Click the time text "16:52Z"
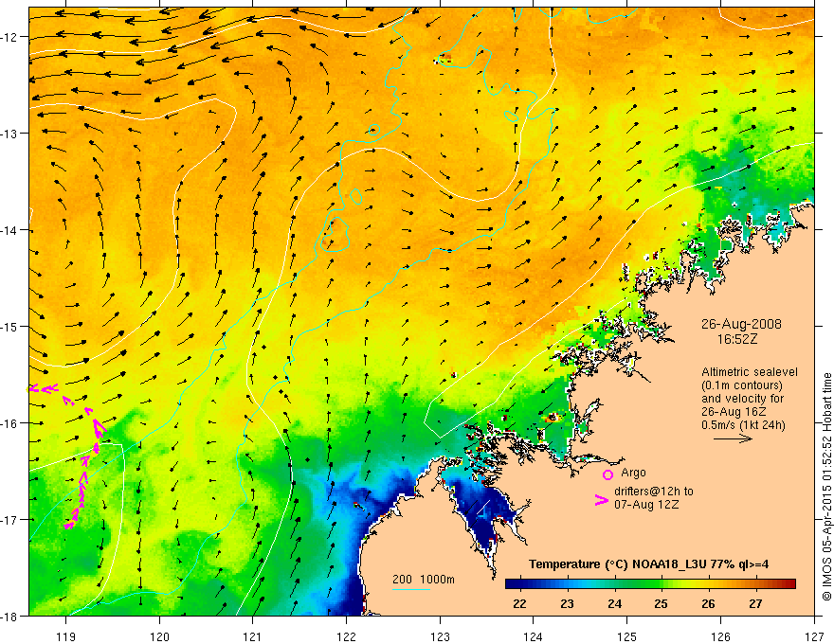This screenshot has height=644, width=834. (736, 339)
